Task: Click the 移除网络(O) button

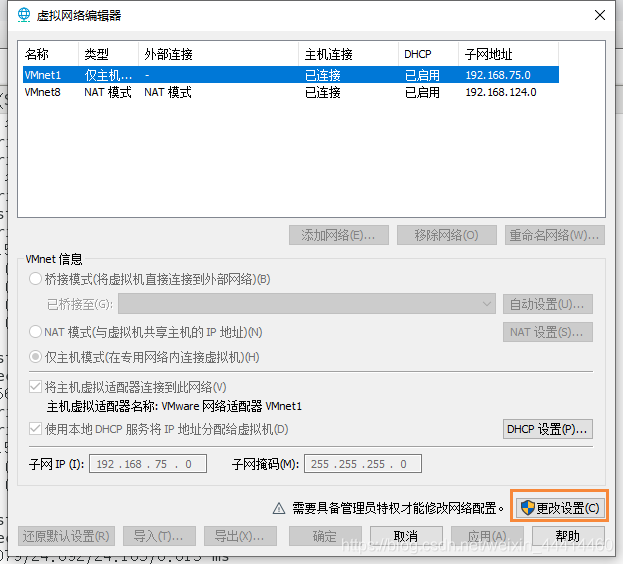Action: [x=447, y=235]
